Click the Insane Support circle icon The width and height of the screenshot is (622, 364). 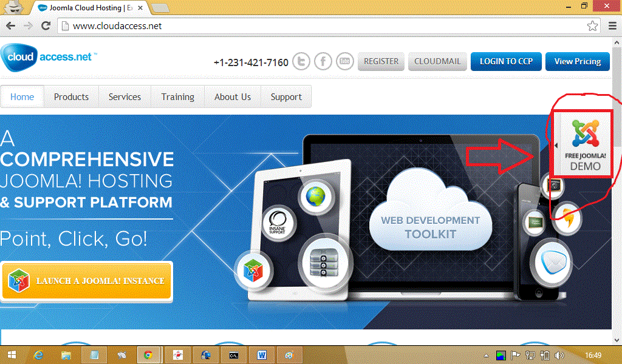coord(278,223)
